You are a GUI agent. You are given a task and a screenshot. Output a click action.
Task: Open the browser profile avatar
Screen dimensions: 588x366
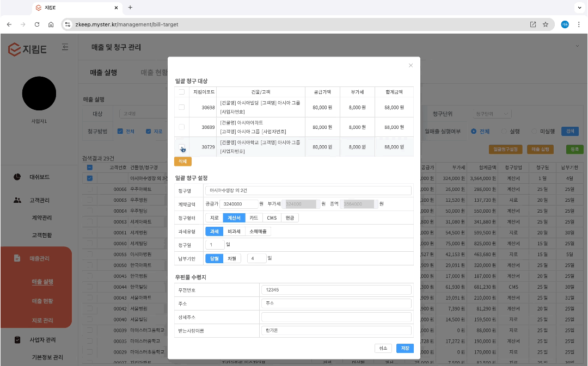565,24
